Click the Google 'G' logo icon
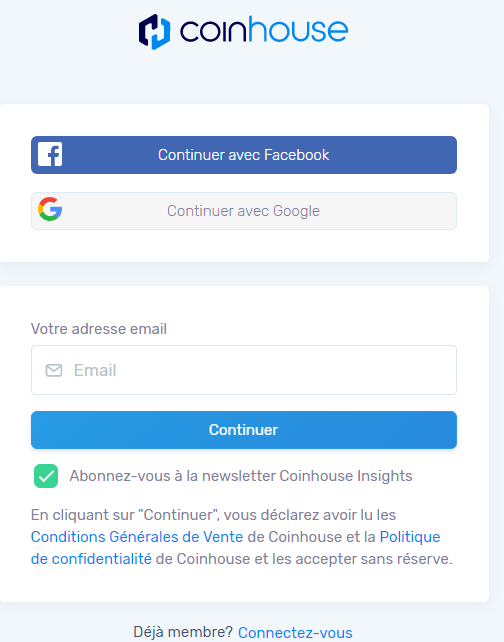Screen dimensions: 504x642 click(x=50, y=209)
